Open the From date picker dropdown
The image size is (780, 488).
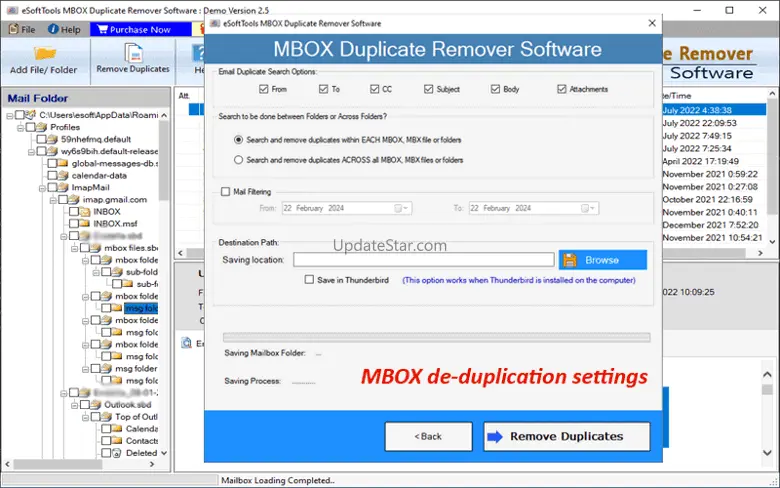(401, 208)
